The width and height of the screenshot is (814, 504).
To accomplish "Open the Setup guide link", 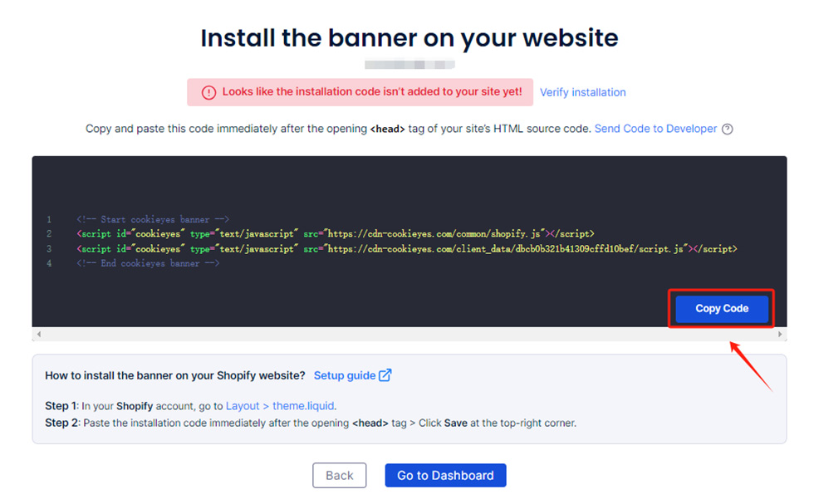I will coord(344,375).
